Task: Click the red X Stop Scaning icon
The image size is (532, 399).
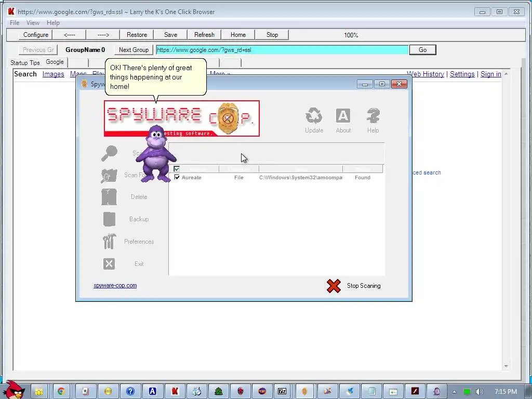Action: [x=334, y=286]
